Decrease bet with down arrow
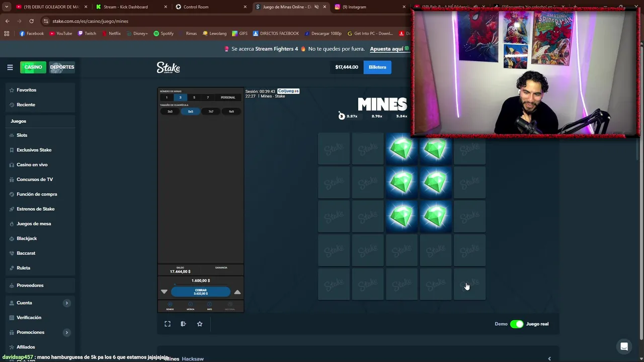Viewport: 644px width, 362px height. pos(164,292)
